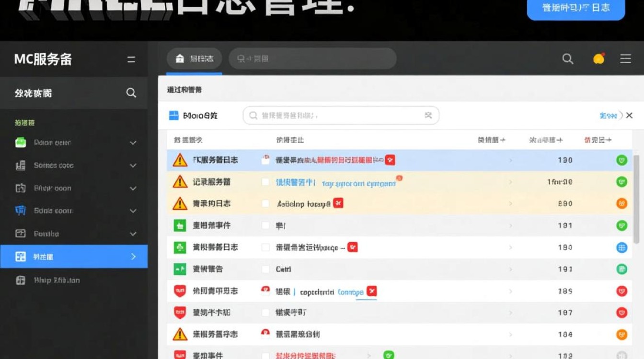This screenshot has width=644, height=359.
Task: Expand the Sornes sidebar section
Action: coord(133,165)
